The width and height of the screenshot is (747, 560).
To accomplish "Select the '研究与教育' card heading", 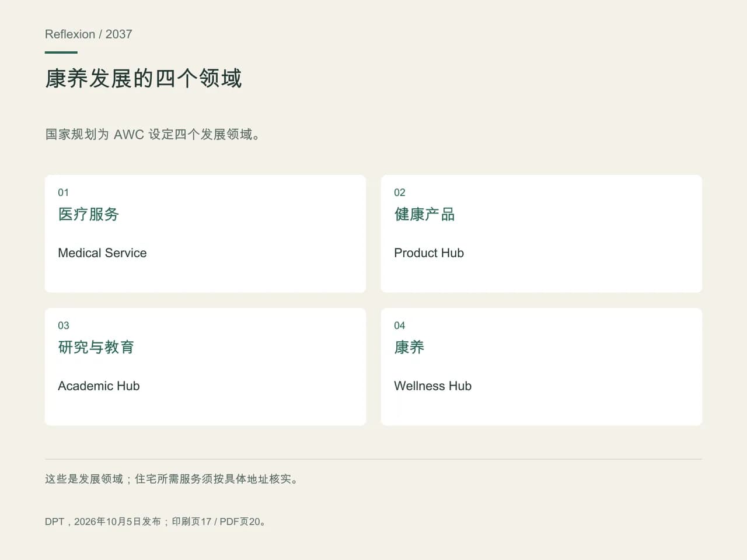I will [96, 347].
